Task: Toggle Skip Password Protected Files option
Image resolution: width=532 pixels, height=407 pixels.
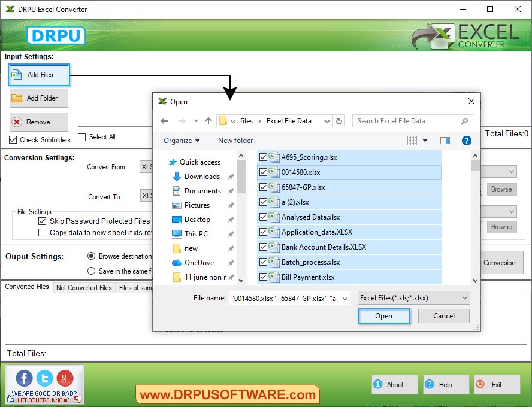Action: pyautogui.click(x=43, y=221)
